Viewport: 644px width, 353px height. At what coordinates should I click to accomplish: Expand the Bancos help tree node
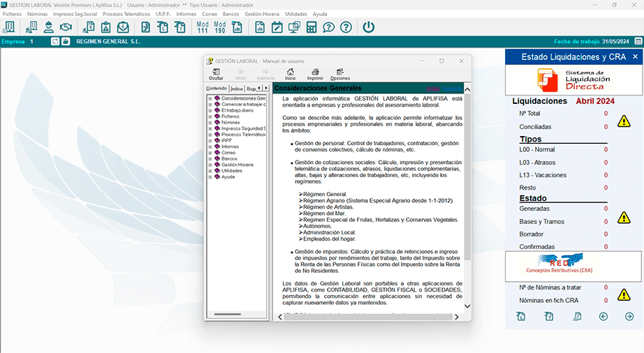pyautogui.click(x=210, y=158)
